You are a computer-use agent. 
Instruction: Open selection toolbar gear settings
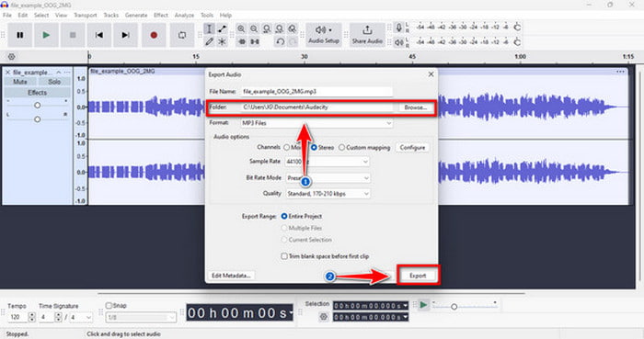click(x=324, y=316)
